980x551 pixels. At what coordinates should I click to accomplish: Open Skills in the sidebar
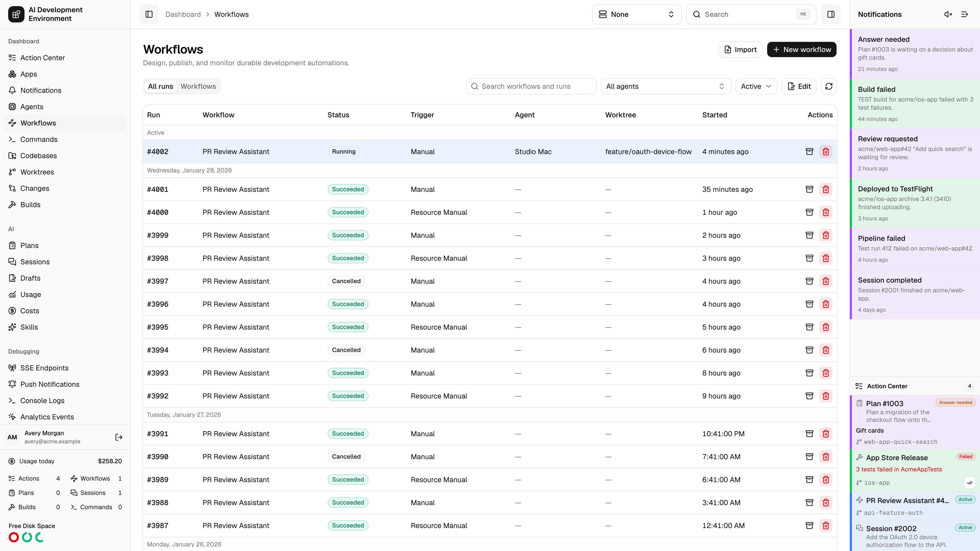coord(65,327)
